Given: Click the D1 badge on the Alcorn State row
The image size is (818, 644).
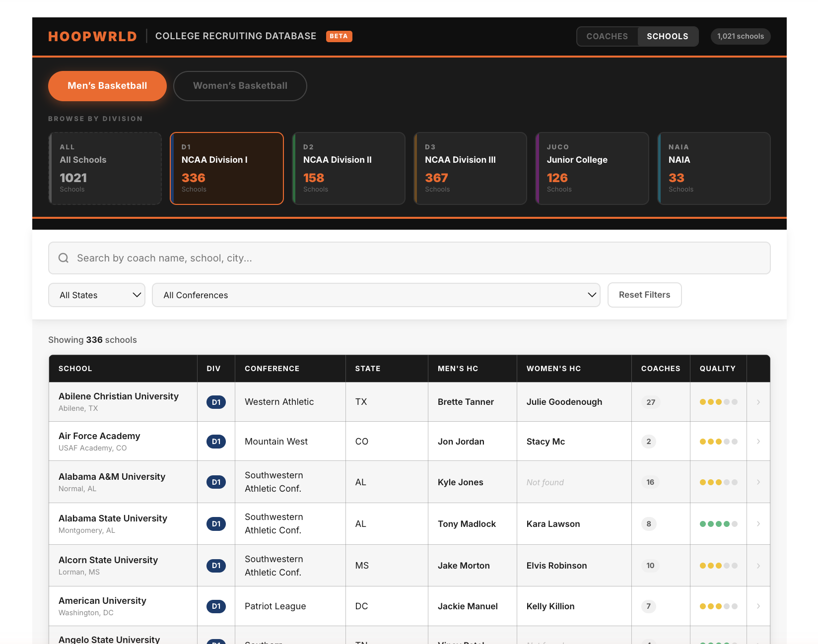Looking at the screenshot, I should [x=216, y=565].
